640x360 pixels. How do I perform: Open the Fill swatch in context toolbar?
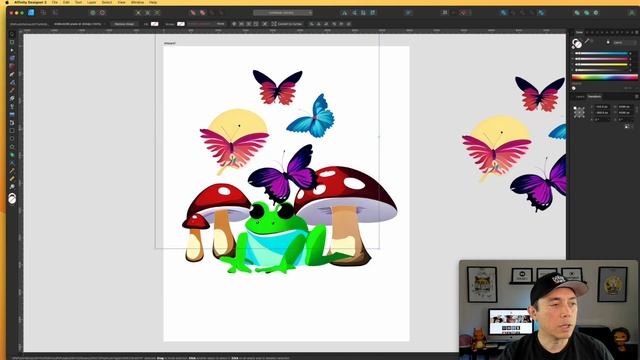(x=154, y=24)
